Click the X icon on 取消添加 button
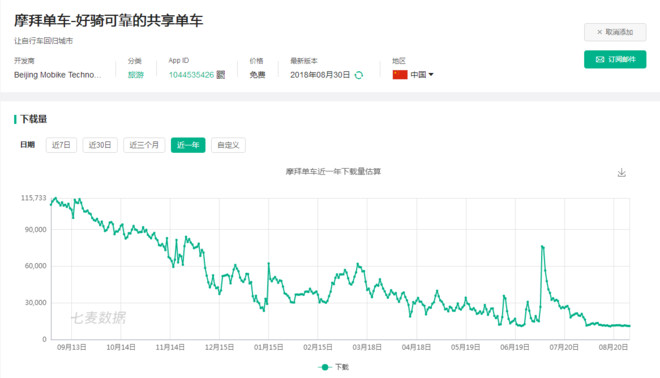The image size is (660, 378). click(x=599, y=32)
